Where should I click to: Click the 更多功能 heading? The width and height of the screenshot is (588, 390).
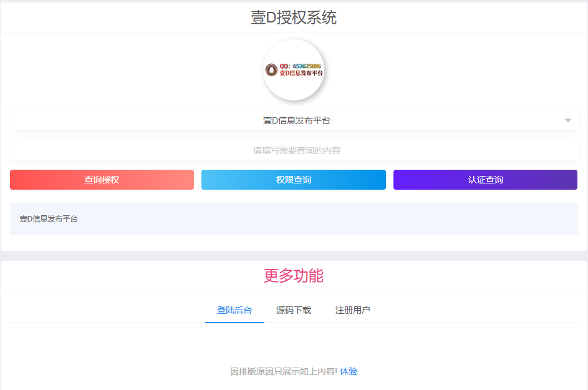pos(294,276)
